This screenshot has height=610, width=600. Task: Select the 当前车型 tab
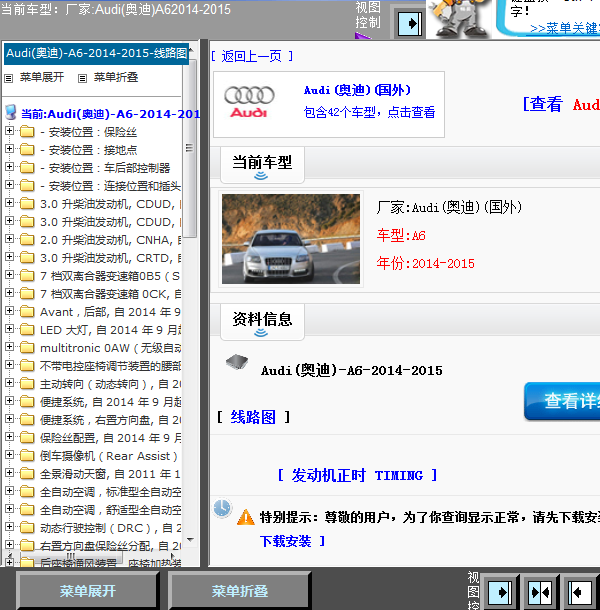pos(262,165)
